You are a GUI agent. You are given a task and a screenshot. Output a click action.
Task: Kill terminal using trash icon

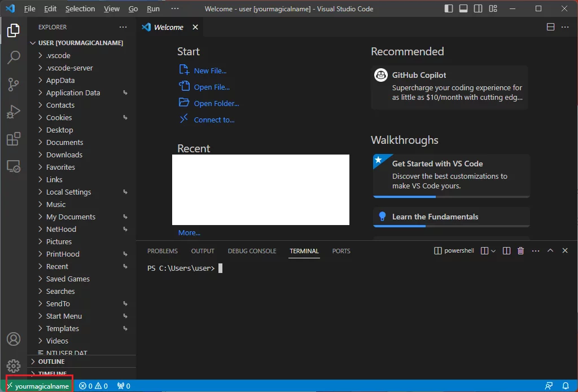pyautogui.click(x=520, y=251)
